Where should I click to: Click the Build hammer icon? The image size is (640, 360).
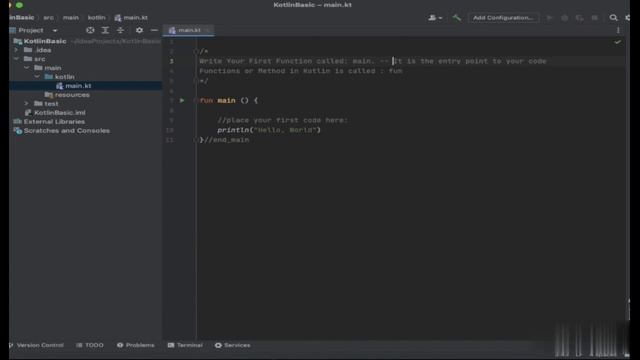(x=457, y=18)
